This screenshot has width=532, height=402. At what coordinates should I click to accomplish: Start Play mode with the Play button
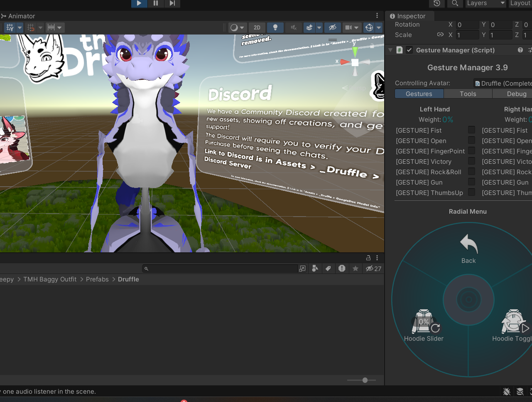pos(139,3)
